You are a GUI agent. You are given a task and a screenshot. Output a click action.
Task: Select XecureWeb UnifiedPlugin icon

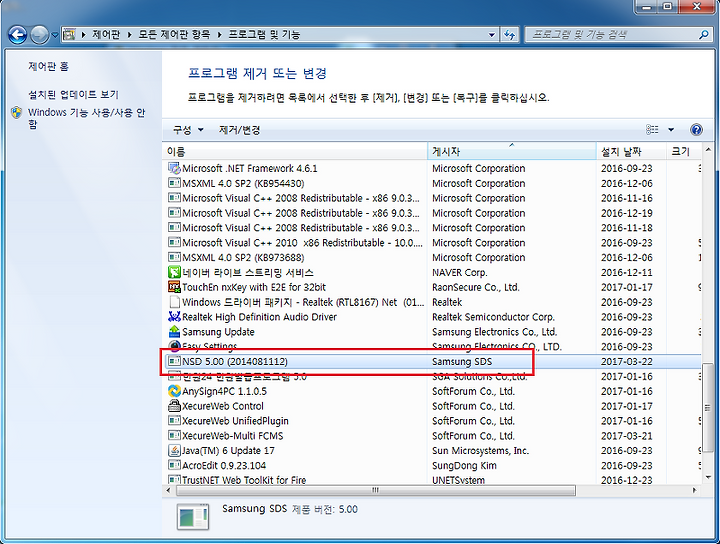[x=174, y=421]
